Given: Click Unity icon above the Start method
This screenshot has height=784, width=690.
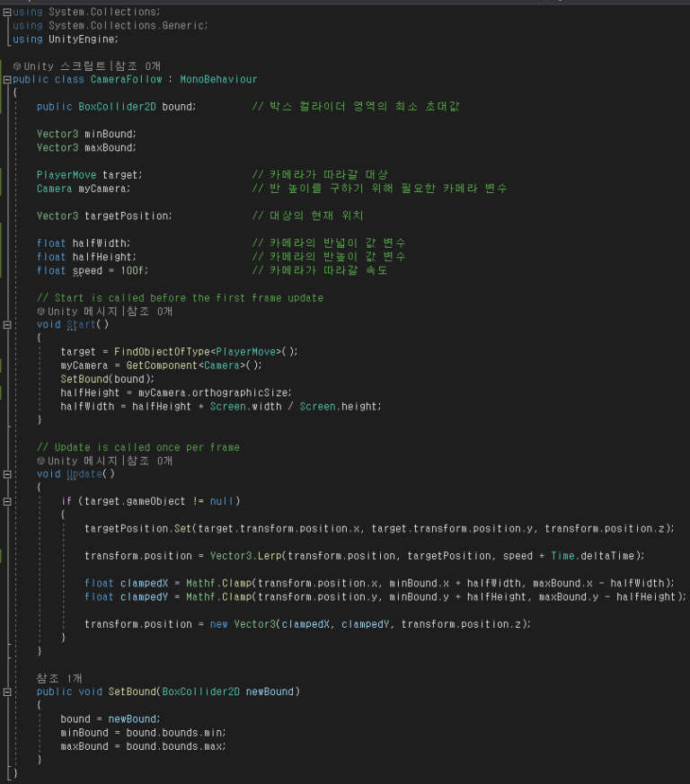Looking at the screenshot, I should click(x=41, y=311).
